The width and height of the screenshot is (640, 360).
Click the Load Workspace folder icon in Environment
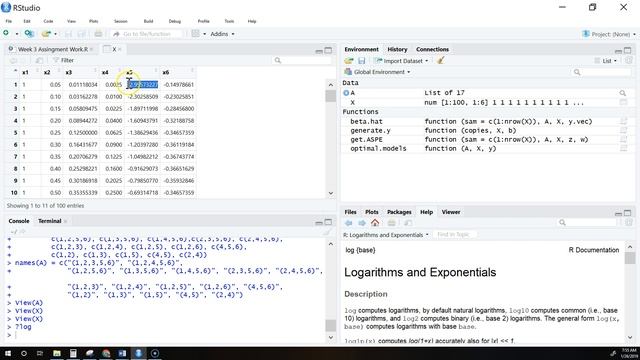(349, 61)
